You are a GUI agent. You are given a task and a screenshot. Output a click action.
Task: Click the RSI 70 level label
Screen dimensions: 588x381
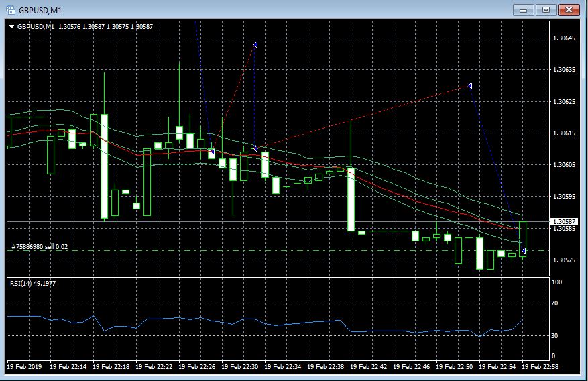pyautogui.click(x=554, y=303)
